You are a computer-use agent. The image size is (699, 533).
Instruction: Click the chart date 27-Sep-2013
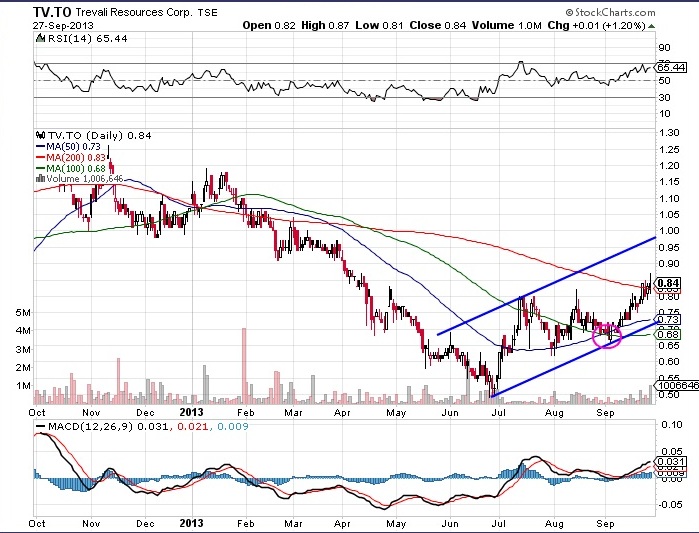click(63, 25)
